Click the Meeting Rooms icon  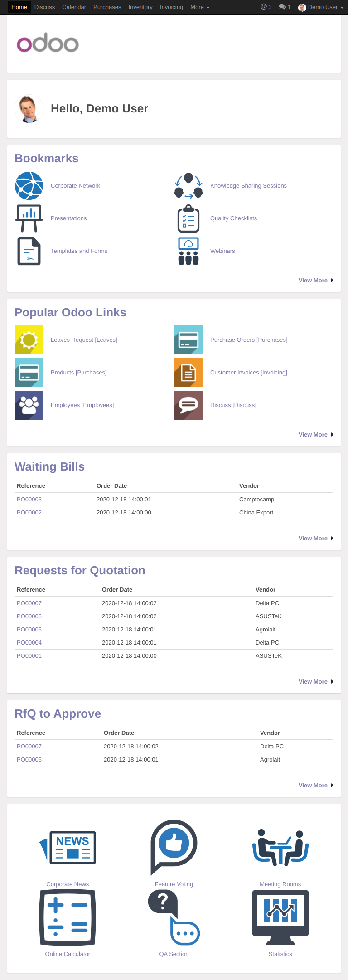[x=280, y=847]
